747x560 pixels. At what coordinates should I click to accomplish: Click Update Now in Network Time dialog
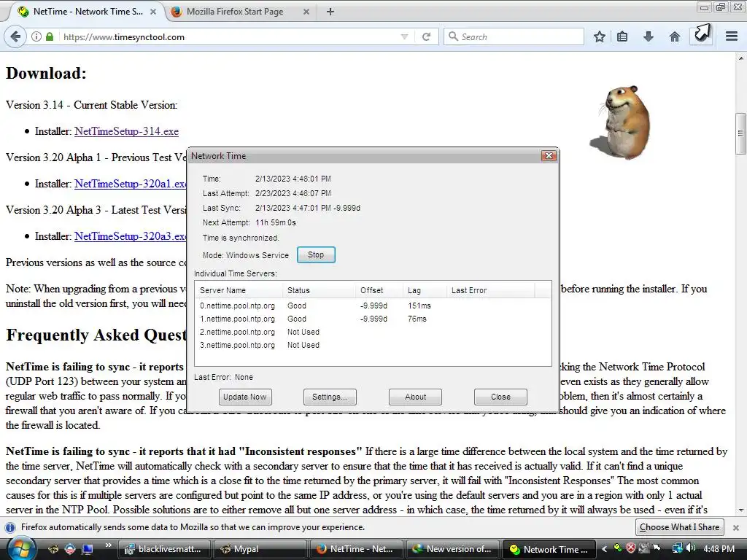pyautogui.click(x=245, y=397)
